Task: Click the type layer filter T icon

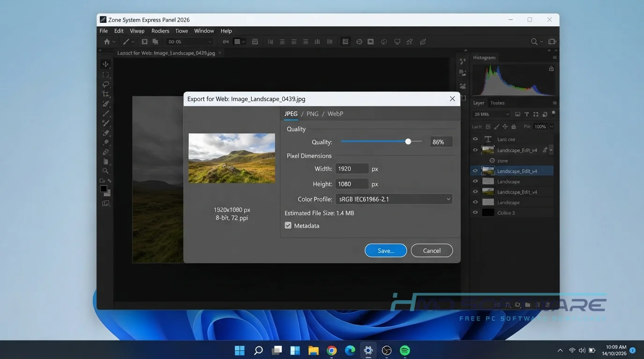Action: tap(527, 114)
